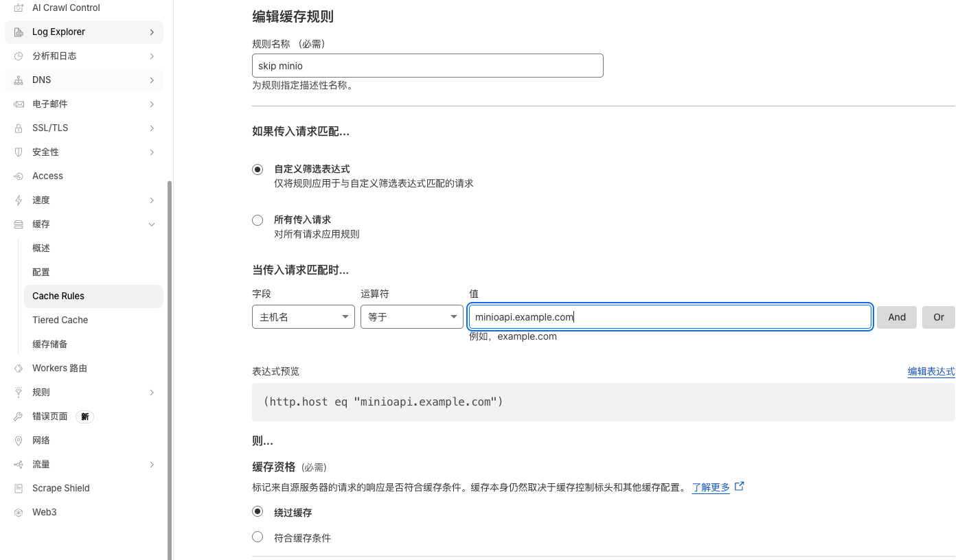Image resolution: width=960 pixels, height=560 pixels.
Task: Collapse the 缓存 sidebar section
Action: 152,224
